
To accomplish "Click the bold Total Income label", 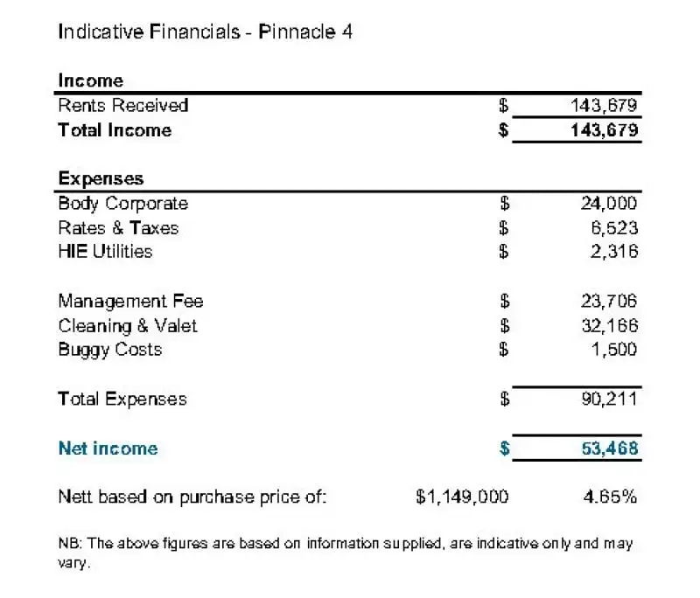I will coord(115,130).
